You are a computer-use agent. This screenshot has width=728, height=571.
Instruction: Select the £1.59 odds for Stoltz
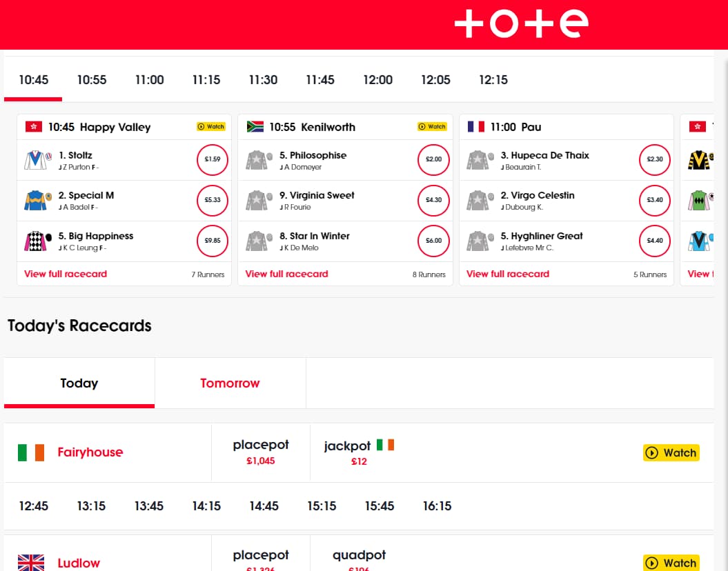click(x=213, y=159)
